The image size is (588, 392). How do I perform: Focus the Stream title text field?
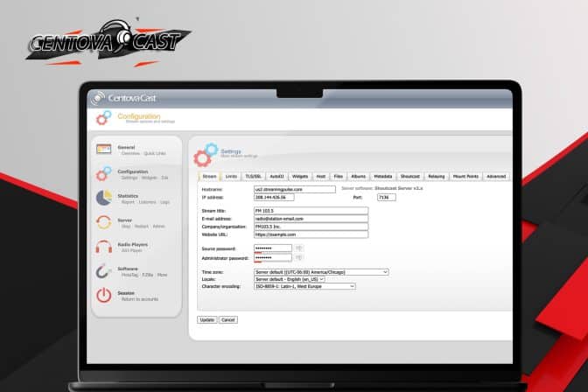(x=311, y=211)
